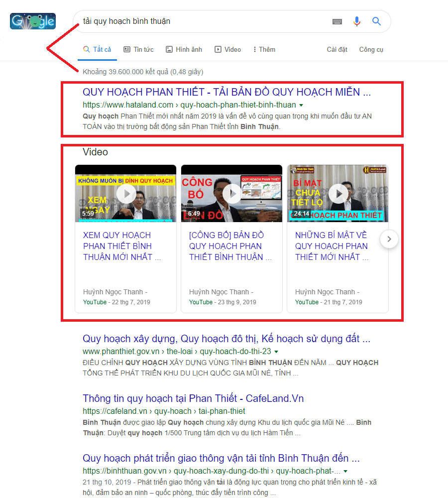Open the 'Thêm' more menu
The width and height of the screenshot is (448, 498).
point(264,49)
